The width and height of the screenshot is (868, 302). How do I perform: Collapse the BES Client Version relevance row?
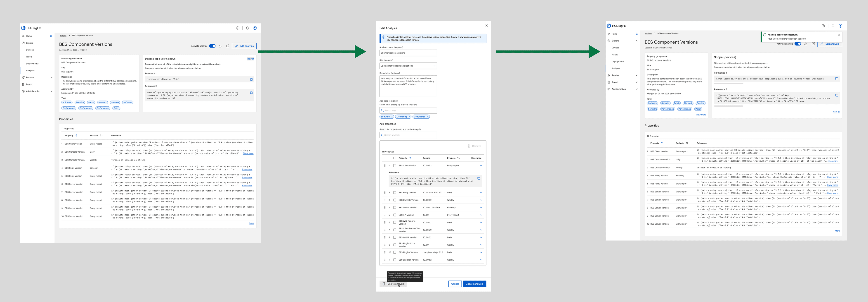pyautogui.click(x=481, y=166)
